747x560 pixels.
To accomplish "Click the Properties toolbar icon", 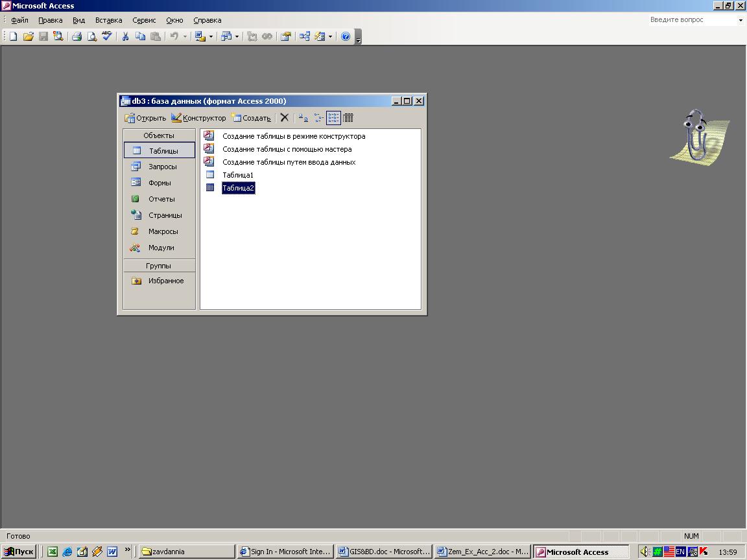I will [286, 36].
